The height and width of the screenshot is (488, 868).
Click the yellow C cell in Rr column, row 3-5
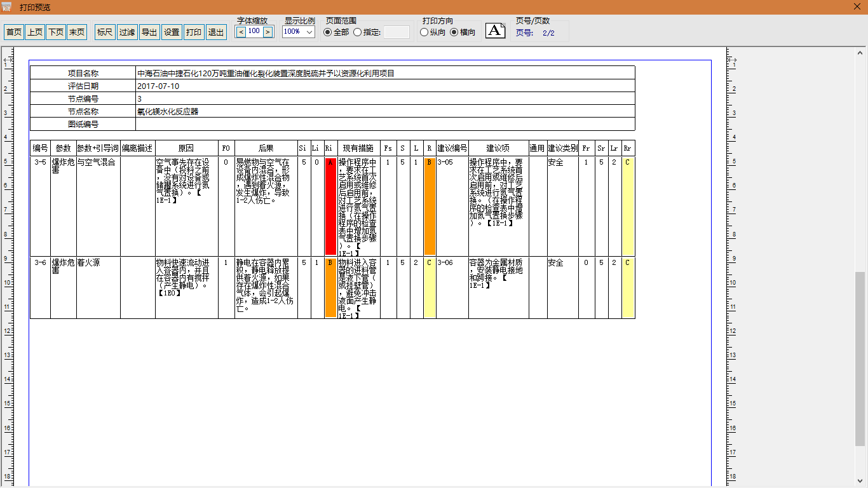628,207
